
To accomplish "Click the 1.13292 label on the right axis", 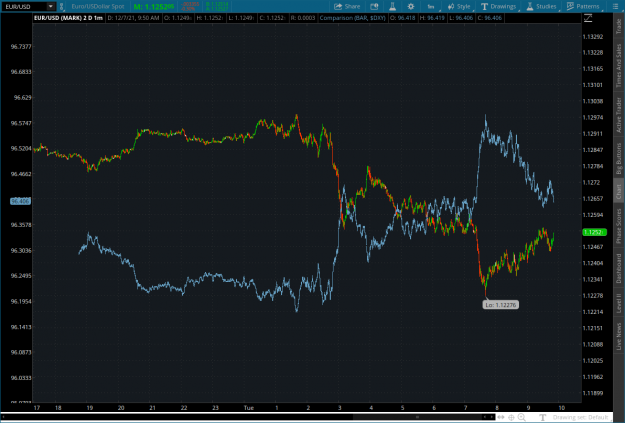I will pos(593,37).
